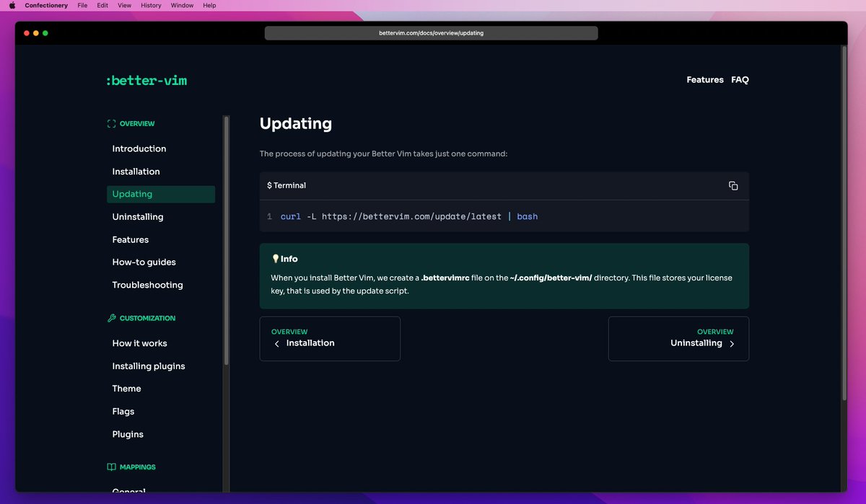Click the Customization wrench icon
This screenshot has height=504, width=866.
pos(111,318)
